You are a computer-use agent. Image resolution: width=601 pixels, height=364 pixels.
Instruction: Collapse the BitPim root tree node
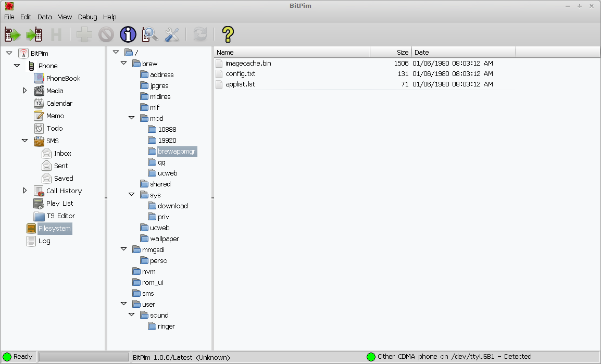(x=9, y=53)
